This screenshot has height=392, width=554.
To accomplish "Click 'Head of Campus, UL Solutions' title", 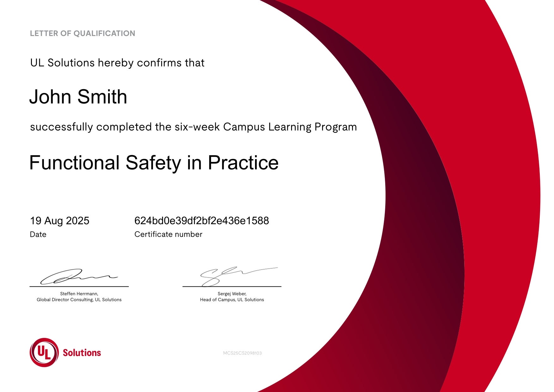I will pyautogui.click(x=232, y=300).
